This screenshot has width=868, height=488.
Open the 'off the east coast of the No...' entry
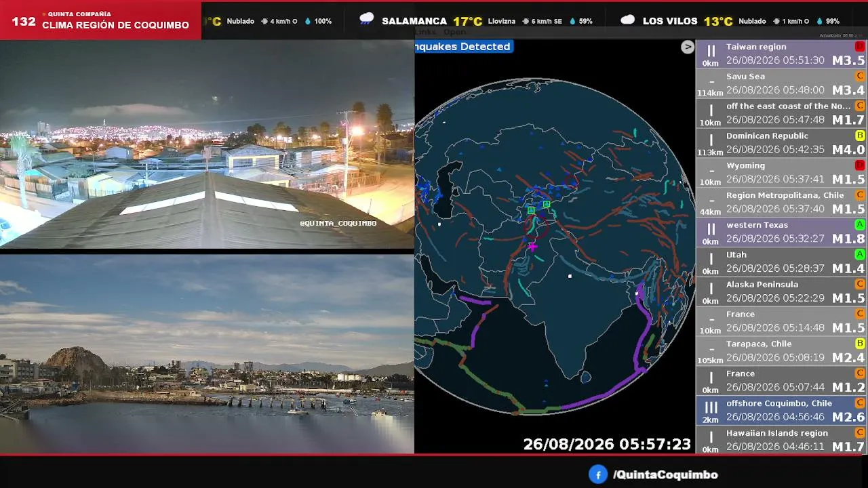point(782,114)
